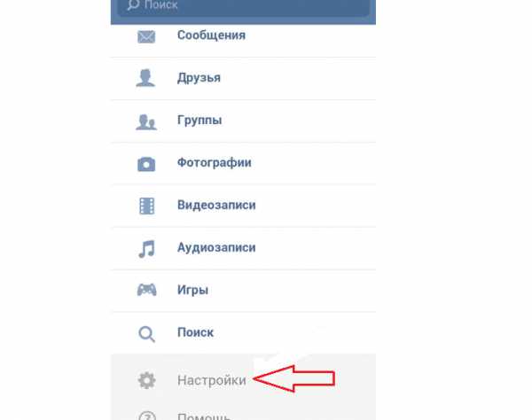Open the Сообщения envelope icon
This screenshot has width=532, height=420.
[146, 36]
